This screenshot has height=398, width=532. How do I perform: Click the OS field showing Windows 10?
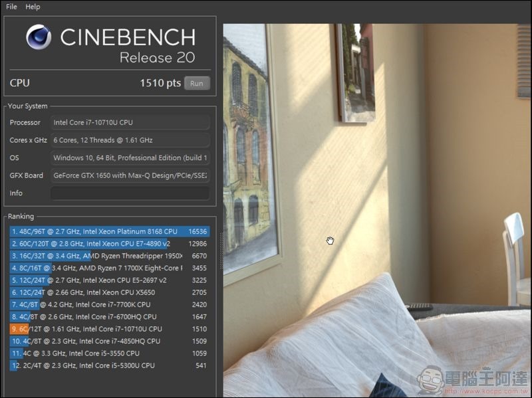click(x=130, y=157)
